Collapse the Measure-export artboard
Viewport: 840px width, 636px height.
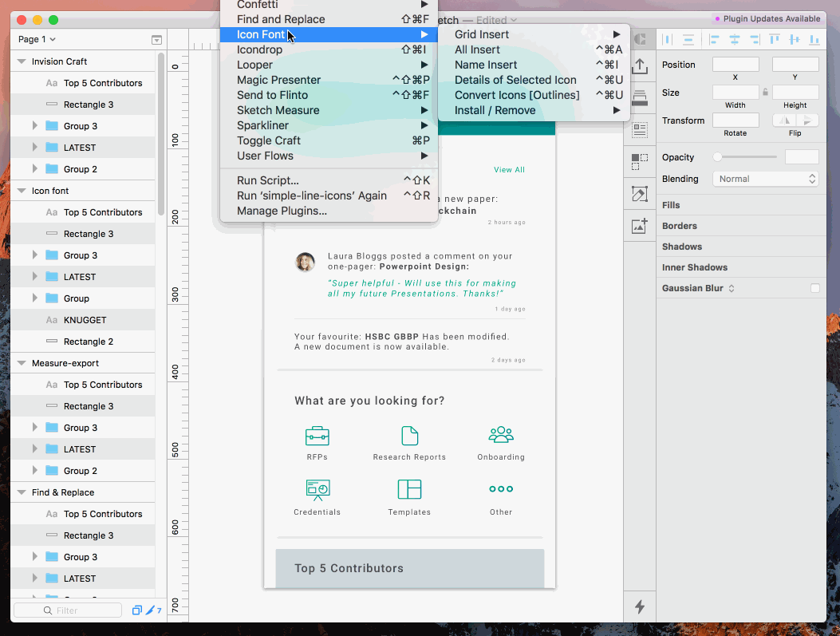[22, 363]
